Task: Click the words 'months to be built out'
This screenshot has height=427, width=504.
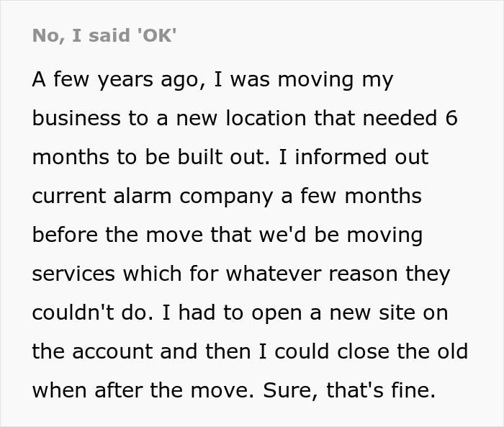Action: pos(150,157)
